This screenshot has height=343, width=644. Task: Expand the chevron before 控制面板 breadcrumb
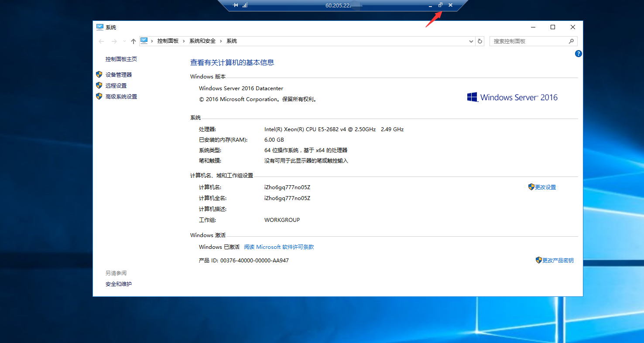click(x=152, y=41)
